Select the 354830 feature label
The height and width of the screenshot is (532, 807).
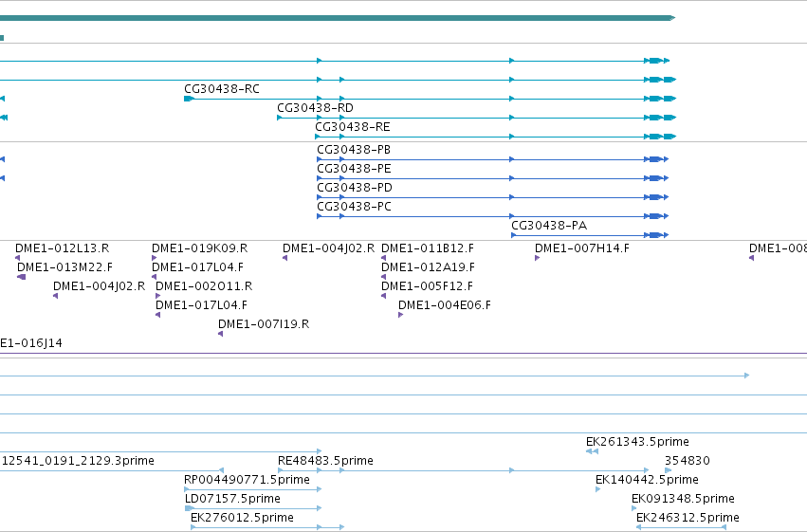point(688,461)
